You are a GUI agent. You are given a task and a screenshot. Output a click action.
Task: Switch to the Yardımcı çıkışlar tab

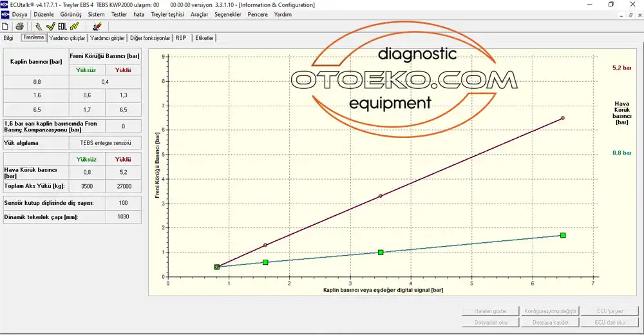click(66, 38)
